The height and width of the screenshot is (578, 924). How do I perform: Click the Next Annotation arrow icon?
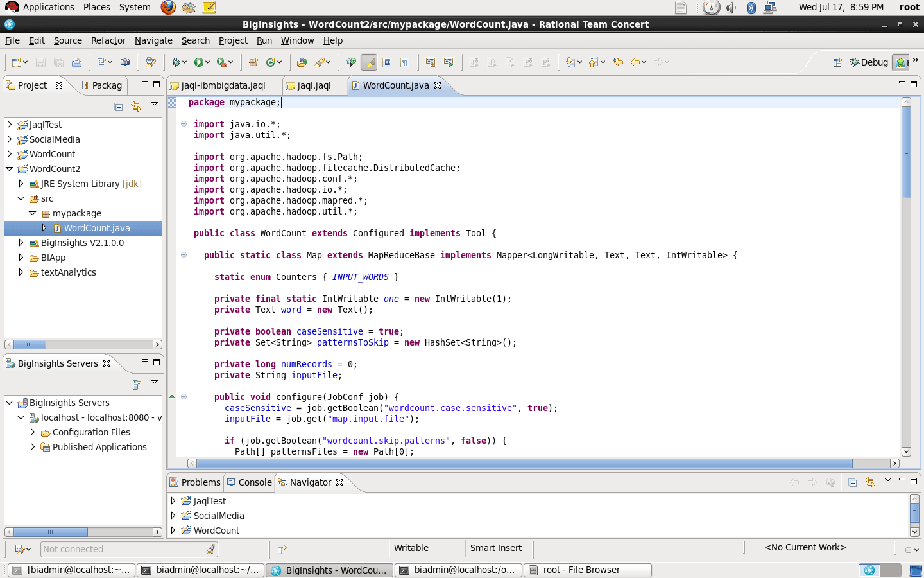tap(569, 62)
